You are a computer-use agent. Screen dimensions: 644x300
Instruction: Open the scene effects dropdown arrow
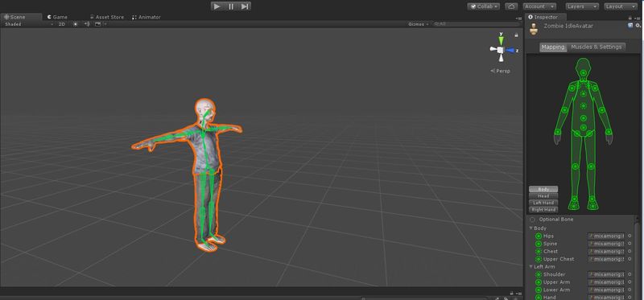105,24
